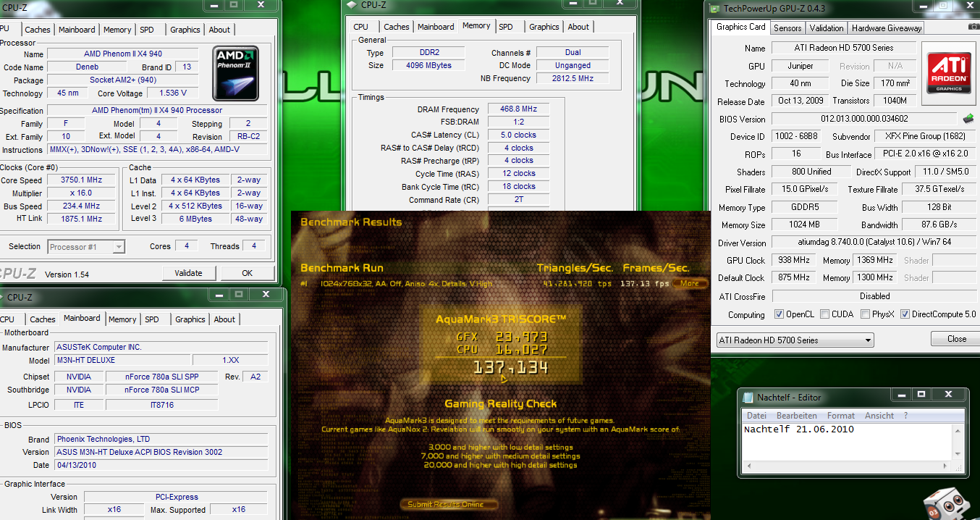
Task: Click the NB Frequency value 2812.5 MHz
Action: point(573,78)
